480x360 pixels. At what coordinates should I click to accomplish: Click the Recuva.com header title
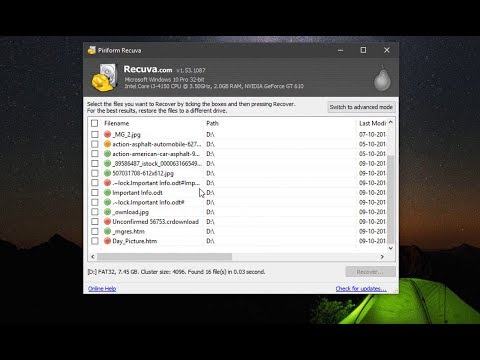pos(148,69)
